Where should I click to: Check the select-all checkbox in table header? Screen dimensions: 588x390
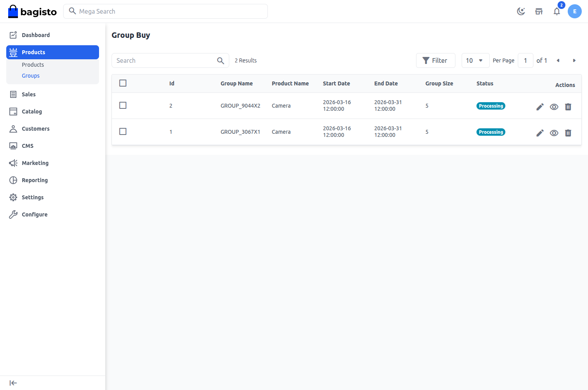[123, 83]
